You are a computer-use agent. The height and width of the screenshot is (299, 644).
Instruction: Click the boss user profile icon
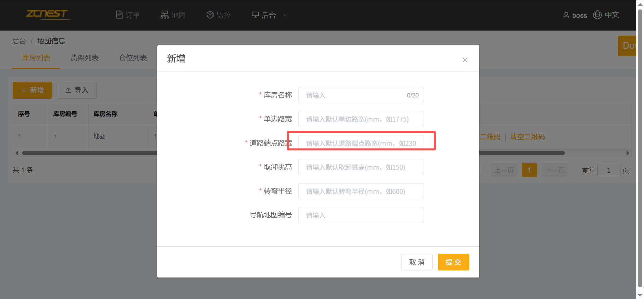[566, 15]
